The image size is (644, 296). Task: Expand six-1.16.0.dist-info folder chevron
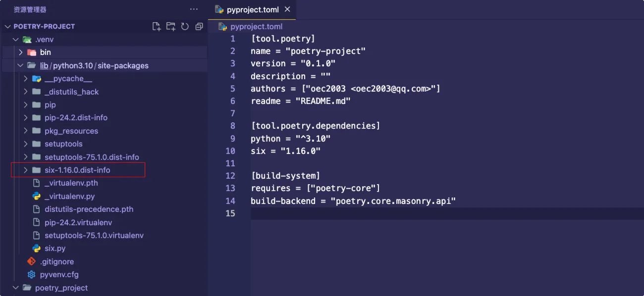pyautogui.click(x=26, y=170)
